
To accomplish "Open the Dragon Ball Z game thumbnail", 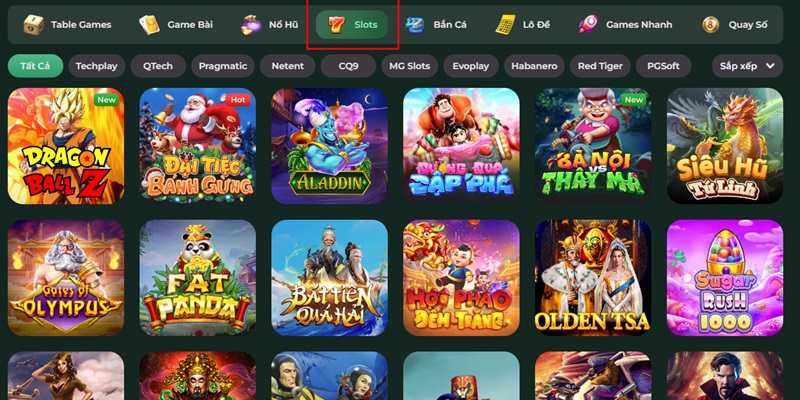I will click(66, 146).
